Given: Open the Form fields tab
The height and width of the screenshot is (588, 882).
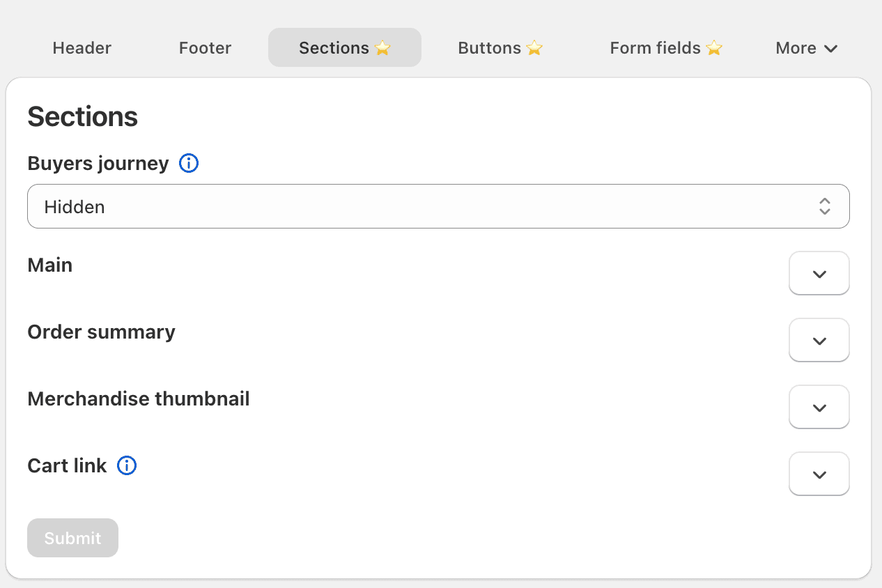Looking at the screenshot, I should coord(656,48).
